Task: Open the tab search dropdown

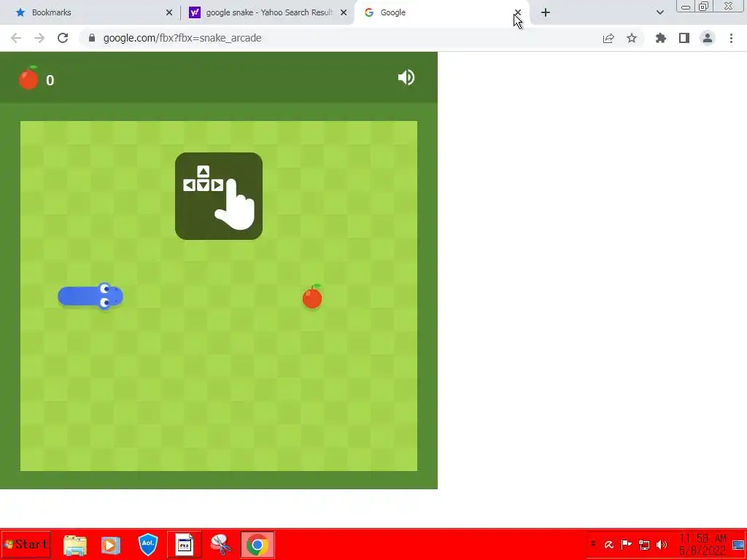Action: [659, 12]
